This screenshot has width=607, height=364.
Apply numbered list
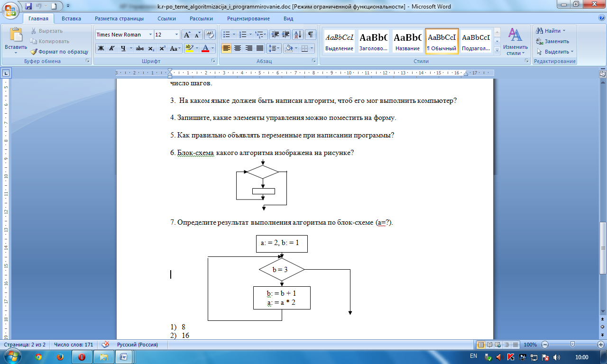tap(243, 35)
